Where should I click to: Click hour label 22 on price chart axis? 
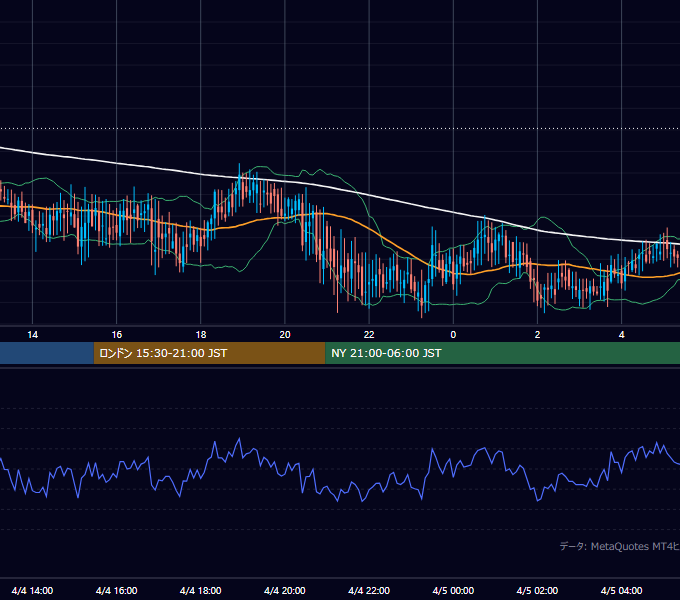click(x=369, y=335)
